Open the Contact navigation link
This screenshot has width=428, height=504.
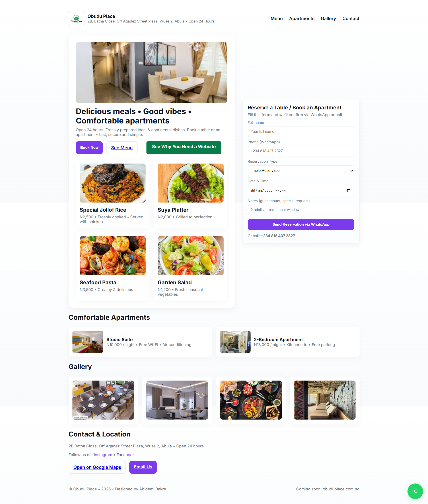[x=351, y=18]
